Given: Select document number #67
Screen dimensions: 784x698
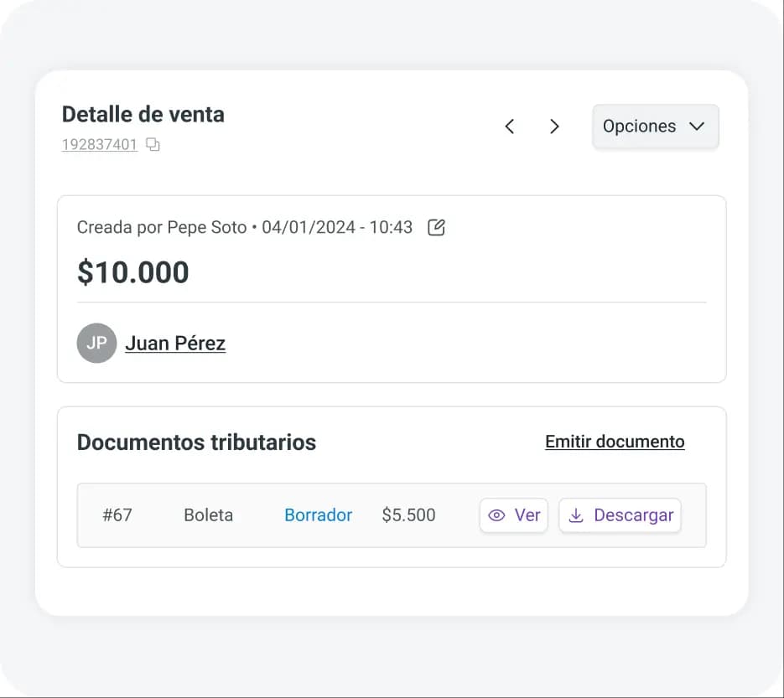Looking at the screenshot, I should point(117,515).
